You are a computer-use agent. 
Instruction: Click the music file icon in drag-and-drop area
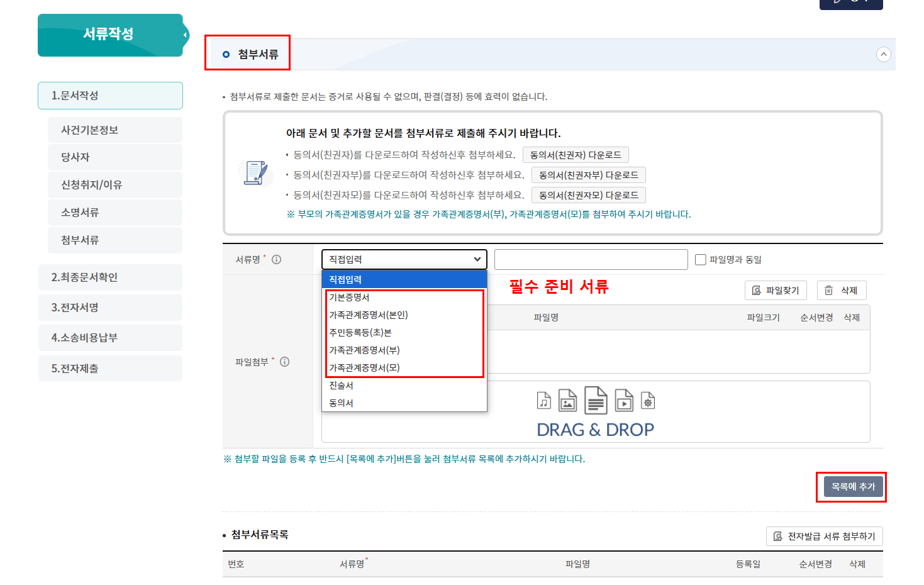point(544,400)
